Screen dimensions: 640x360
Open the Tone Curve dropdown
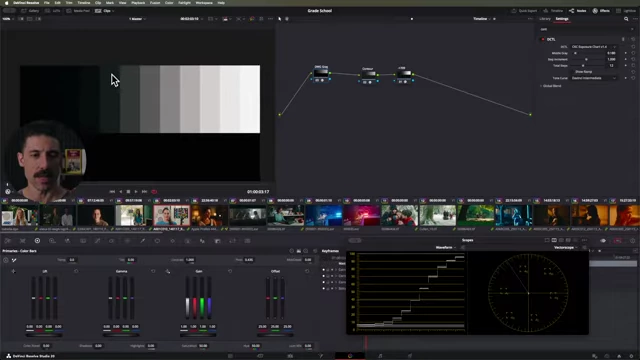pos(593,78)
